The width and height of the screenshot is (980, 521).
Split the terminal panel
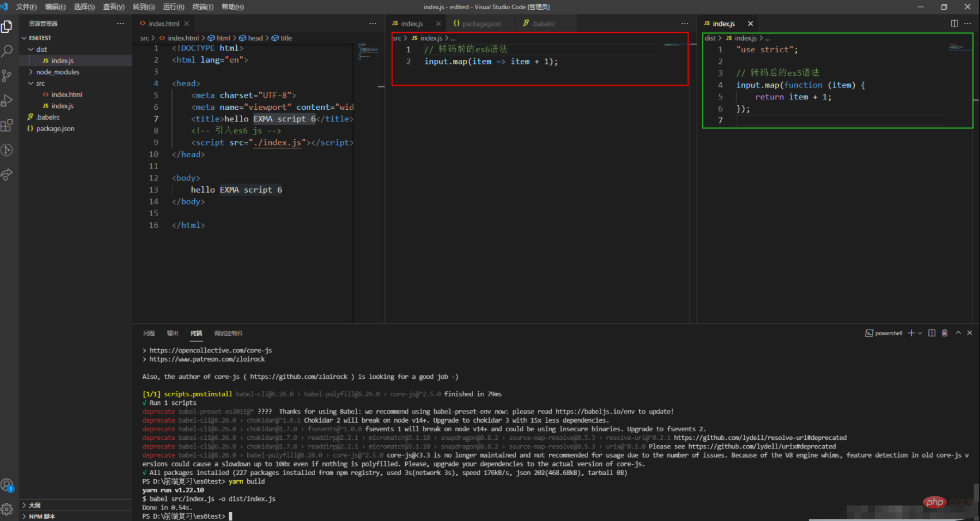click(932, 333)
